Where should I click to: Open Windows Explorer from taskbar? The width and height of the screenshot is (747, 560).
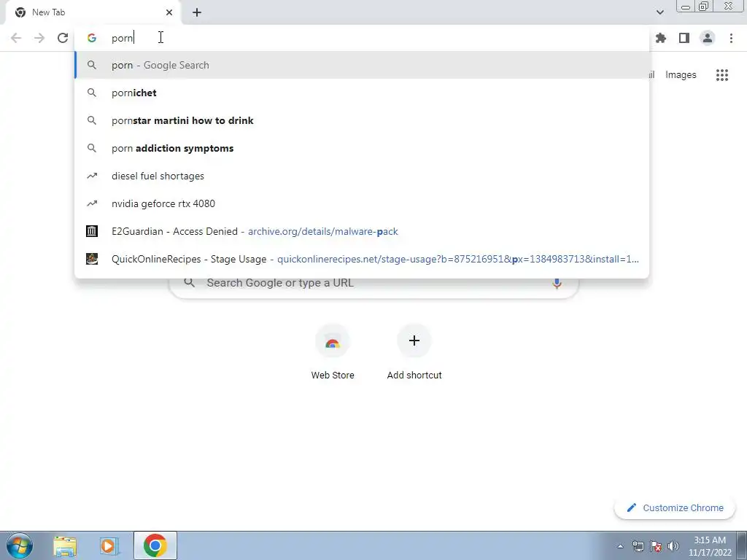65,545
